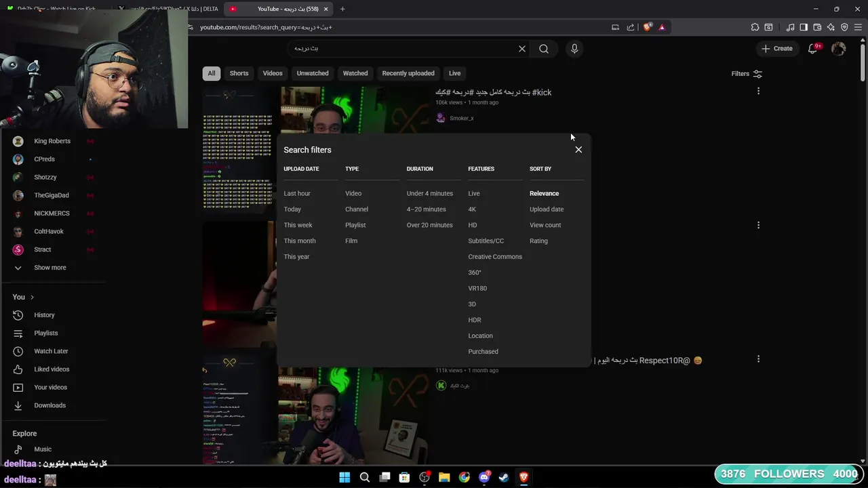Expand the You section chevron
The image size is (868, 488).
32,297
